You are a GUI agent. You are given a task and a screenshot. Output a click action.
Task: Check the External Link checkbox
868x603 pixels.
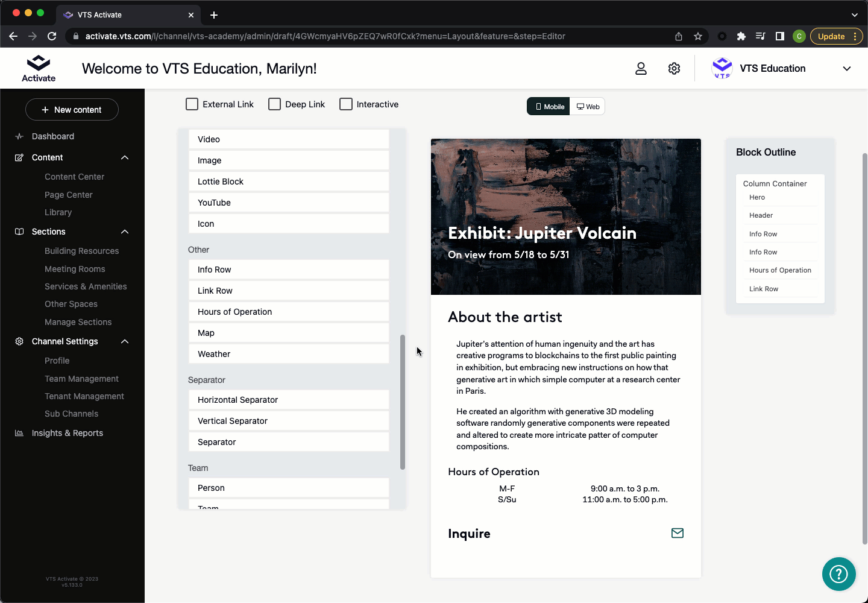coord(192,104)
